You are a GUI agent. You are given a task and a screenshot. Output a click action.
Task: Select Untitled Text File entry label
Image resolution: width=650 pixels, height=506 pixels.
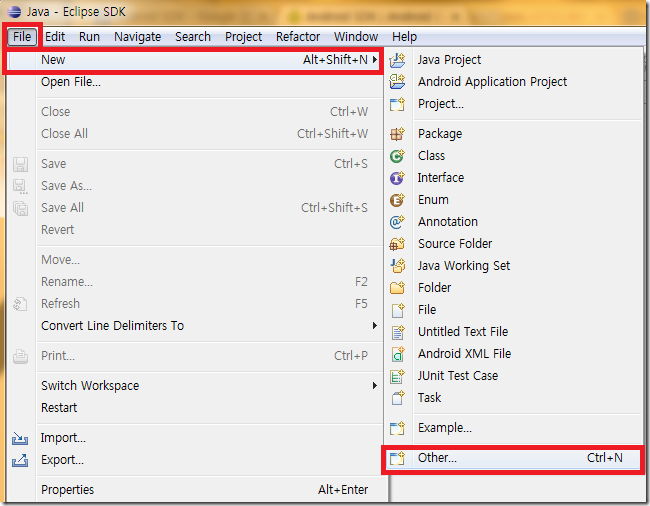point(463,332)
